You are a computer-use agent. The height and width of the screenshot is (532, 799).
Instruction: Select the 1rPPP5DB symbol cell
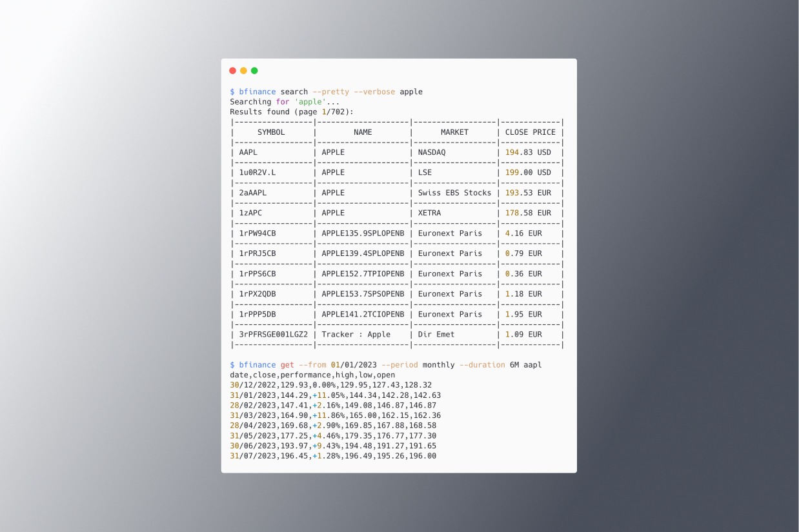coord(258,314)
